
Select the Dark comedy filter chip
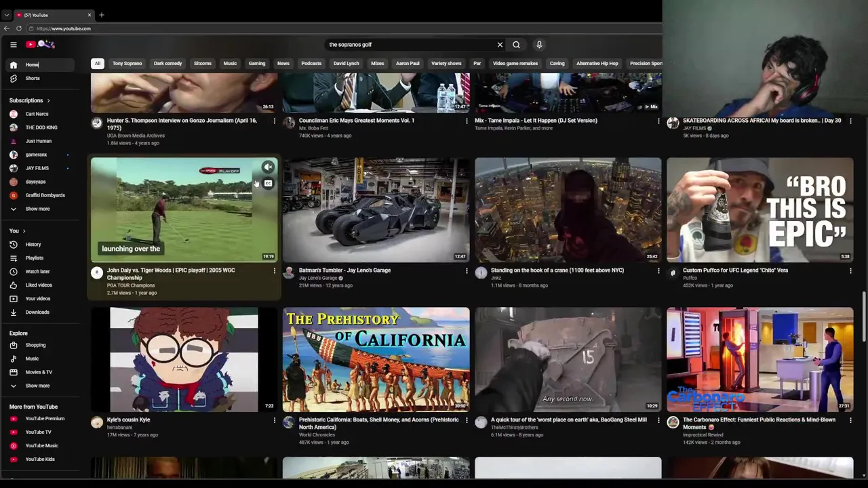[x=168, y=64]
